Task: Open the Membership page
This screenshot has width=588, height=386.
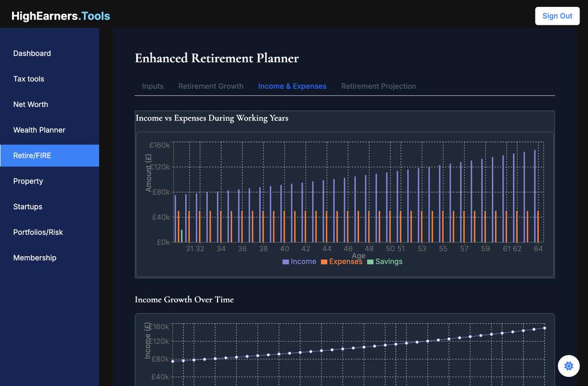Action: [x=34, y=258]
